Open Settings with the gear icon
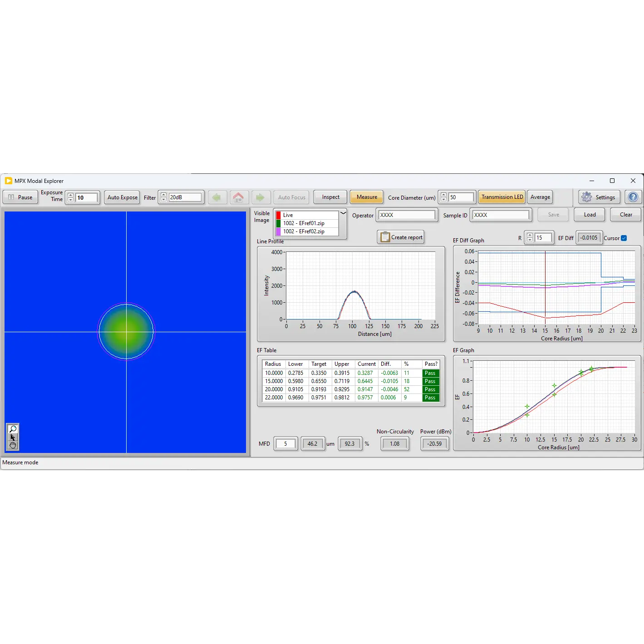The width and height of the screenshot is (644, 644). 599,197
